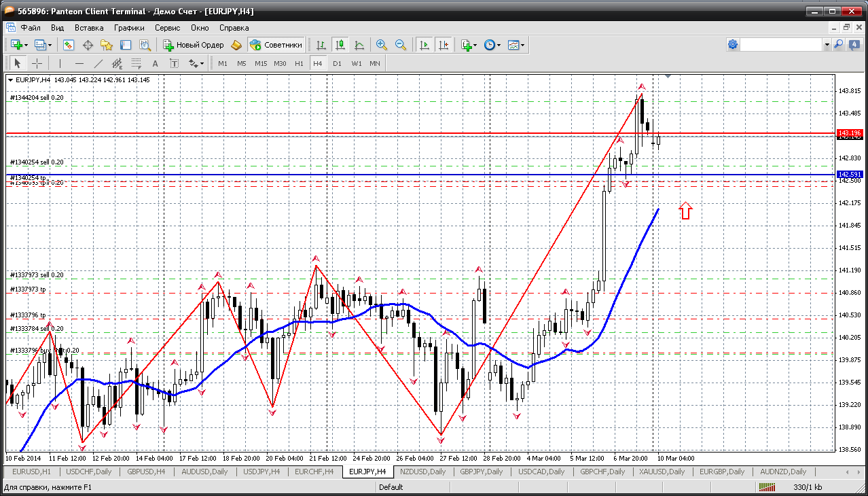The height and width of the screenshot is (496, 868).
Task: Click the search input field
Action: [781, 45]
